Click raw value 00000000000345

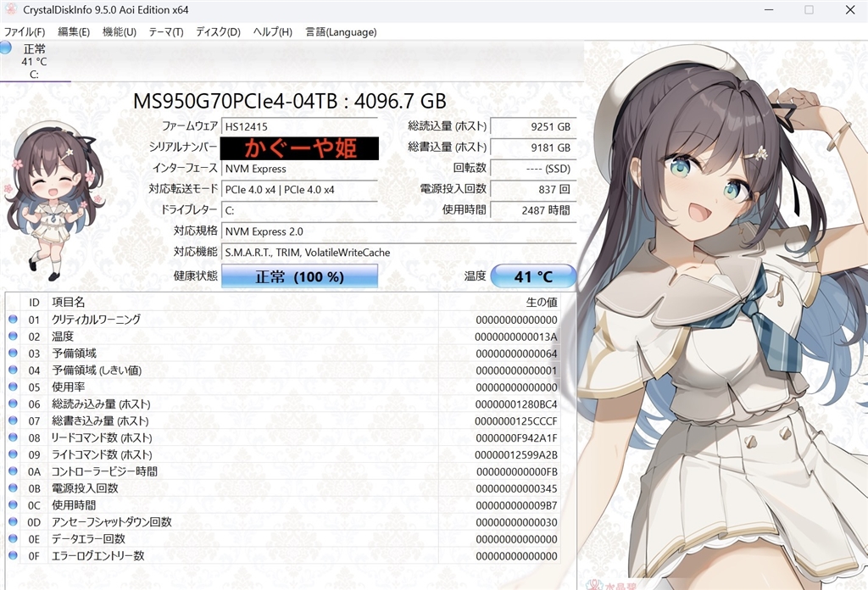[516, 489]
